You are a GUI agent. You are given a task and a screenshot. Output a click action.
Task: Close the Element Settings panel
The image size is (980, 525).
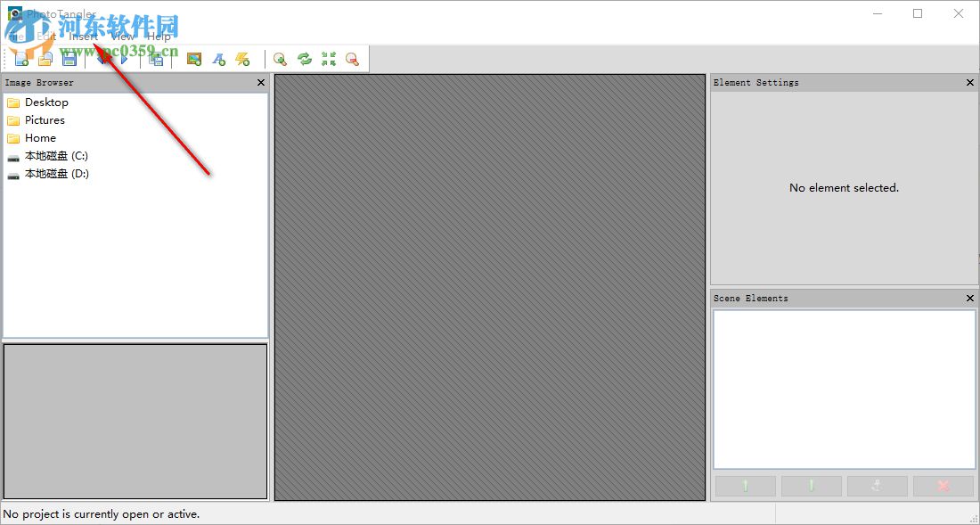click(x=969, y=82)
